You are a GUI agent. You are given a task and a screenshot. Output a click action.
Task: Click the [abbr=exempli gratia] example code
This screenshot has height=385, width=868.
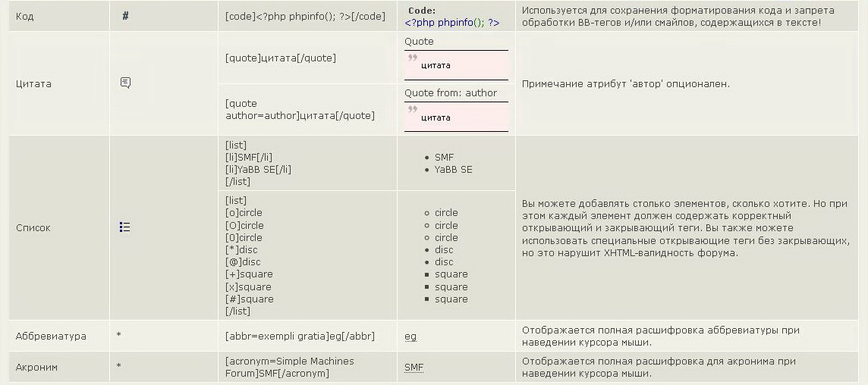300,336
